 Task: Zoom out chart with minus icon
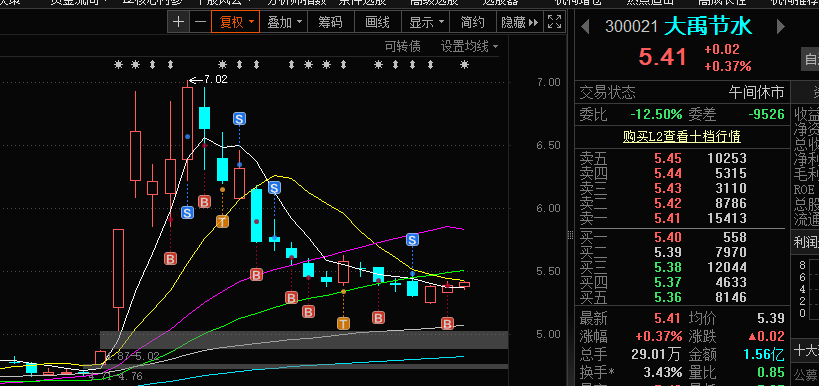pyautogui.click(x=200, y=22)
